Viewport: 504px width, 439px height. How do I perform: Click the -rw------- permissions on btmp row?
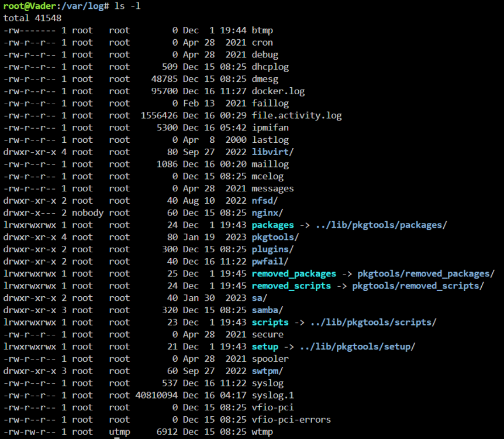point(30,30)
